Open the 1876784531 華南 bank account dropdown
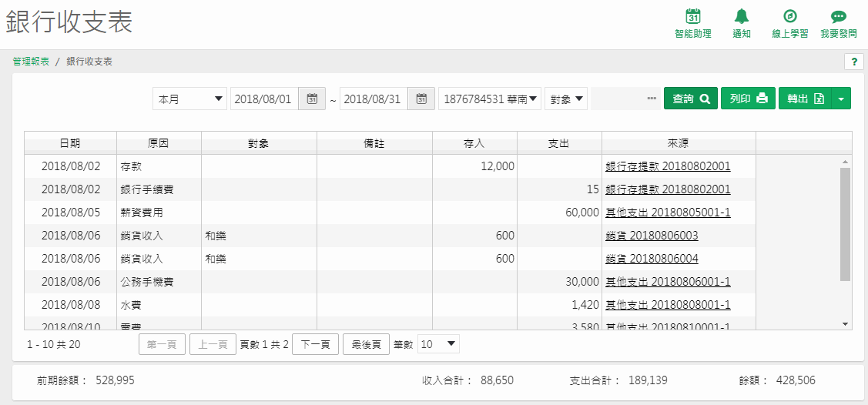 tap(489, 99)
